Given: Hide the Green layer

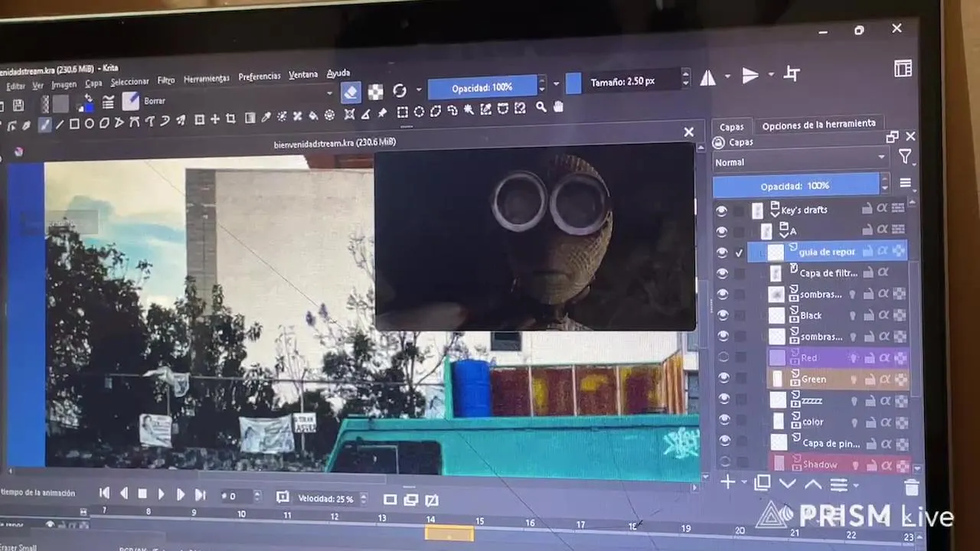Looking at the screenshot, I should coord(723,377).
